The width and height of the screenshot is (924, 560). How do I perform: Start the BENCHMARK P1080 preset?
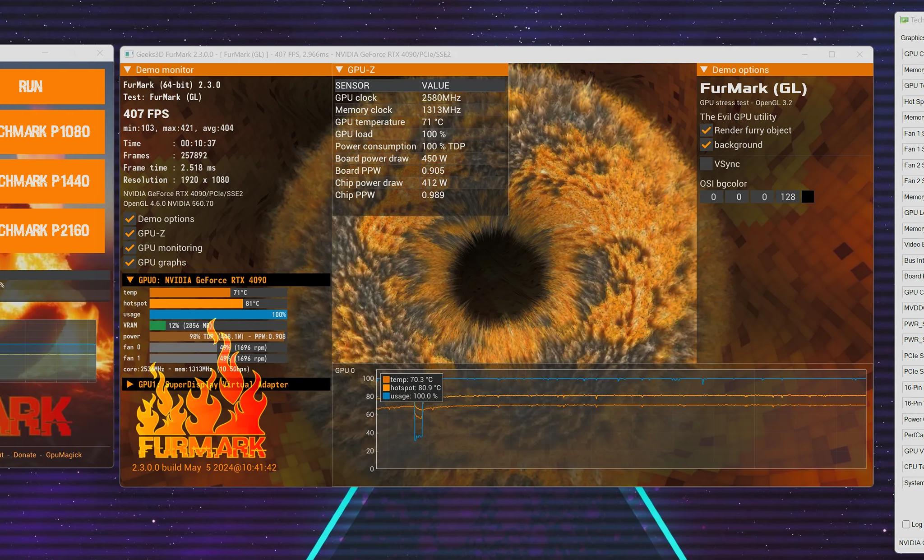click(52, 132)
